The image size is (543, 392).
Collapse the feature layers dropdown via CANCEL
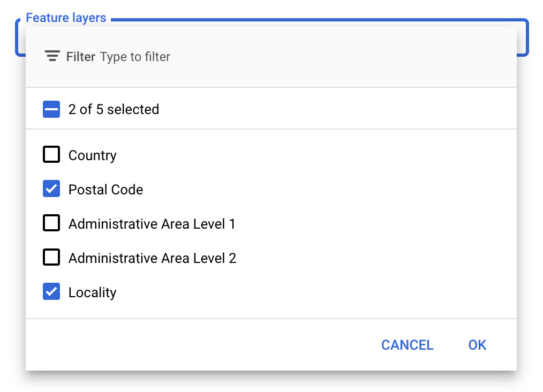[x=407, y=345]
